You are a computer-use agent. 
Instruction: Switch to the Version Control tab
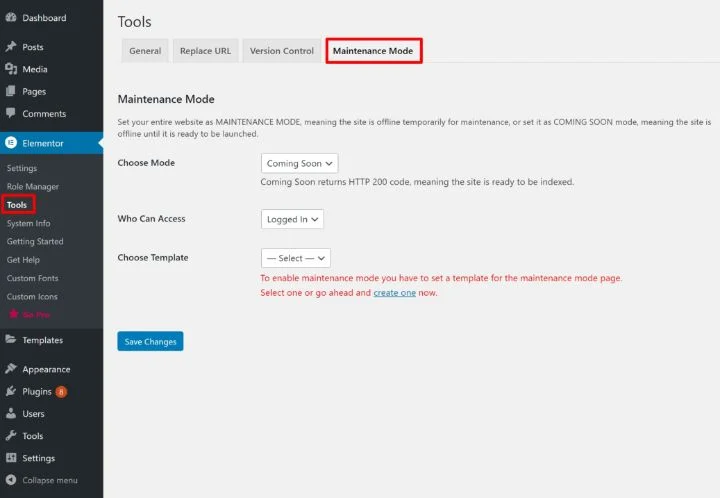[281, 51]
